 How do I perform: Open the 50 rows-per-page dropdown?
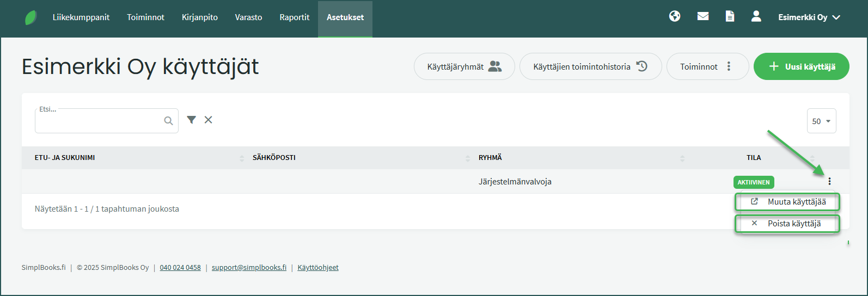821,121
